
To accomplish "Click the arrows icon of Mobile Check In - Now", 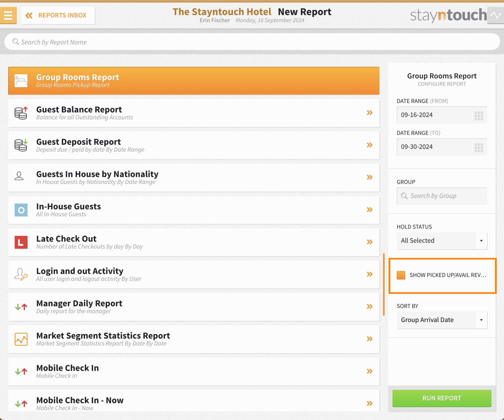I will (x=21, y=404).
